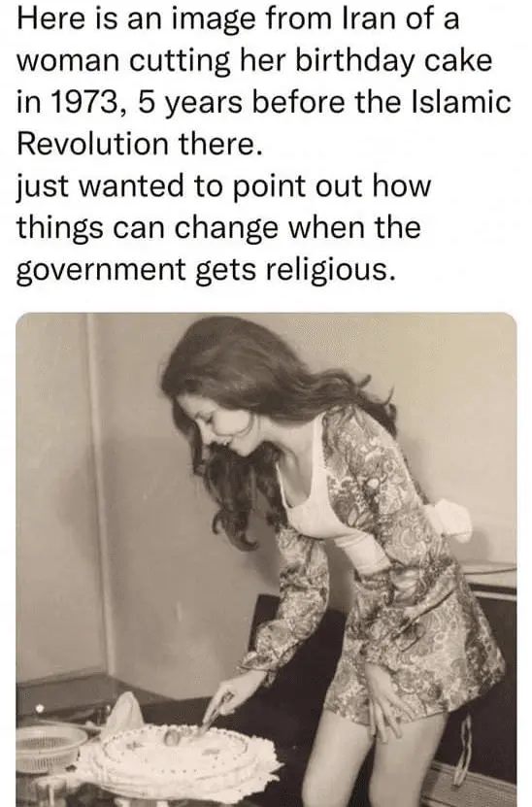This screenshot has width=532, height=807.
Task: Select the words 'Revolution there.'
Action: pyautogui.click(x=140, y=144)
